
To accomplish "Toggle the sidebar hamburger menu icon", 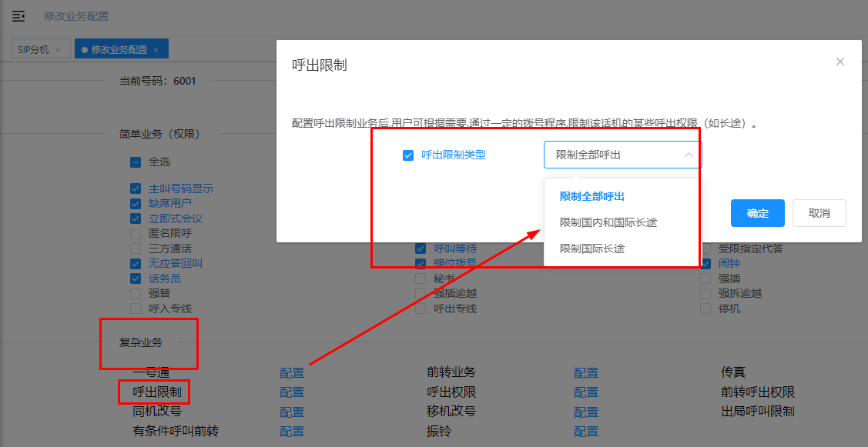I will (18, 15).
